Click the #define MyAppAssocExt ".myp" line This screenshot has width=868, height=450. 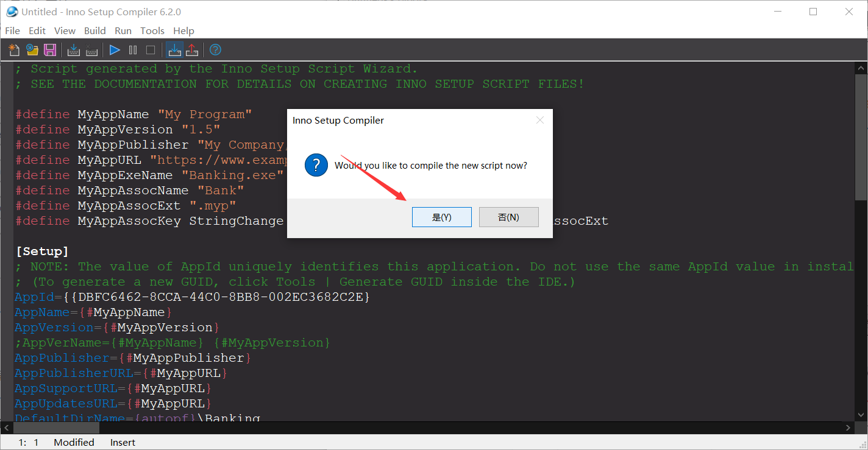pos(126,206)
